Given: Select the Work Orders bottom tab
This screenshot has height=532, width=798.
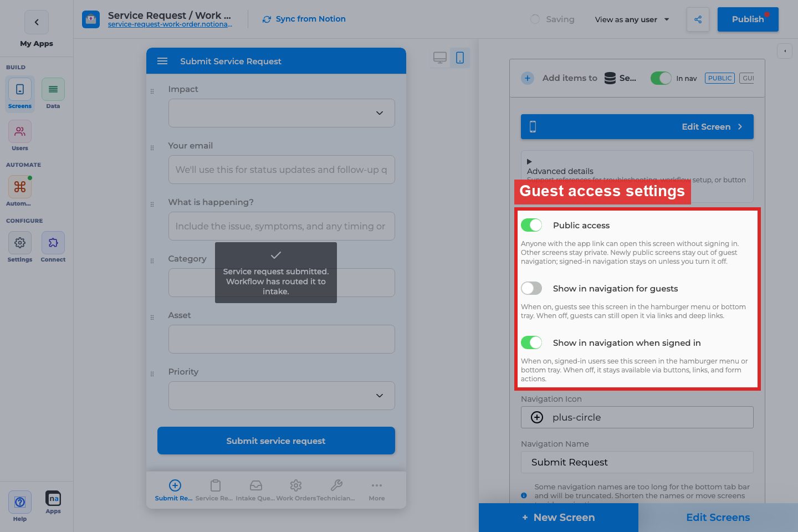Looking at the screenshot, I should (x=296, y=490).
